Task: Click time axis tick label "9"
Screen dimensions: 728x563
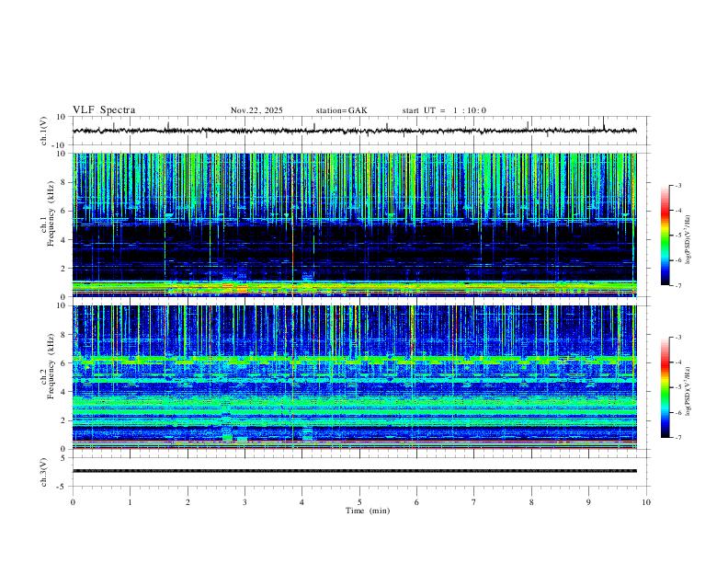Action: coord(588,502)
